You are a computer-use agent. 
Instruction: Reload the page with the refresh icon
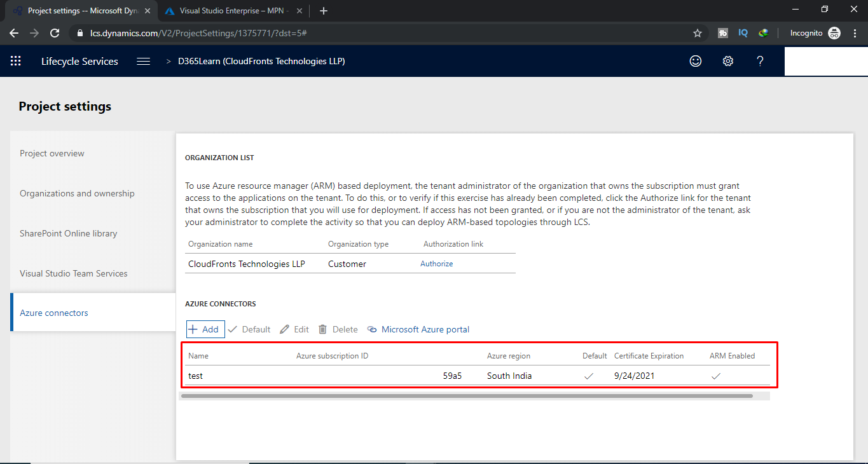pyautogui.click(x=55, y=33)
